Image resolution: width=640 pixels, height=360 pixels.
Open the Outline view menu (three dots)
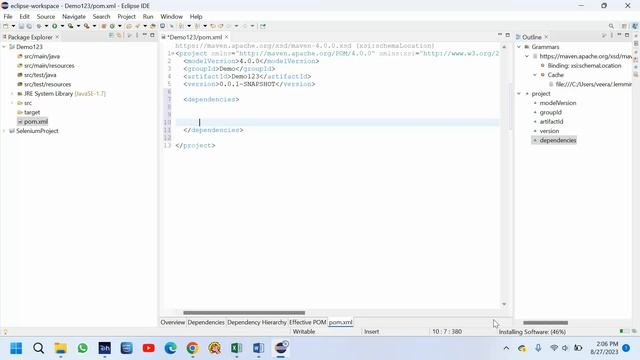click(611, 36)
